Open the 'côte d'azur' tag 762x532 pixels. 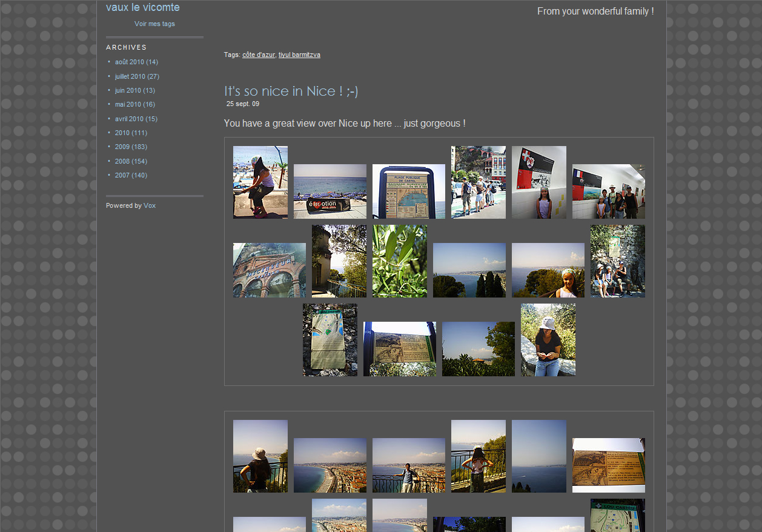(258, 55)
